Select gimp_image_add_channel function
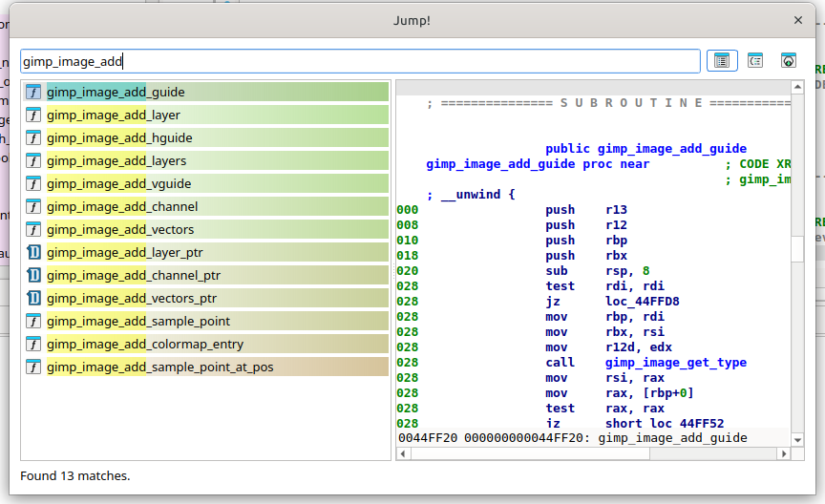The width and height of the screenshot is (825, 504). point(206,206)
